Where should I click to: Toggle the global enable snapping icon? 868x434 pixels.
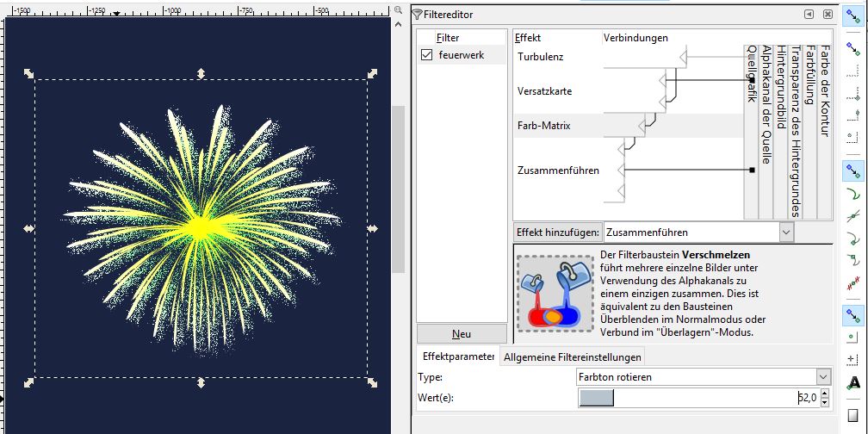[x=852, y=16]
